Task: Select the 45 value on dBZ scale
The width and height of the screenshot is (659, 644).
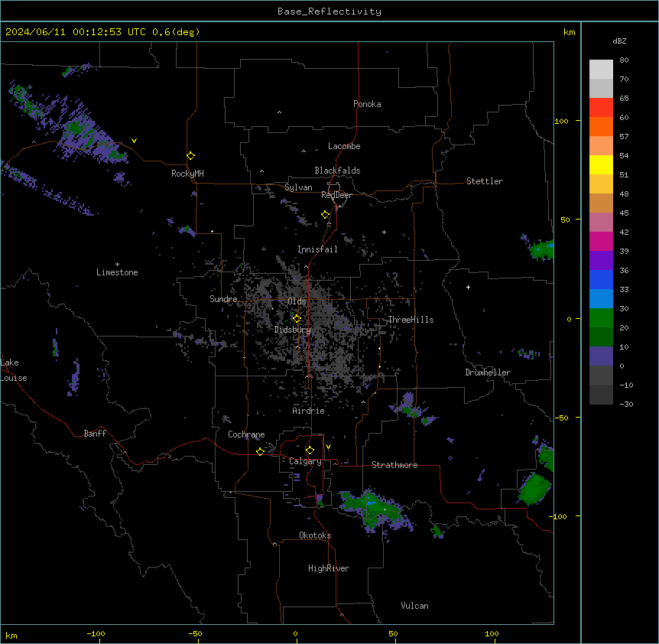Action: 624,213
